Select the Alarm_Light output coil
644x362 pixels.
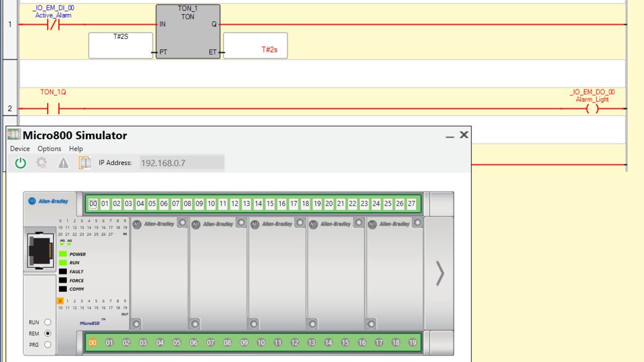pos(593,109)
